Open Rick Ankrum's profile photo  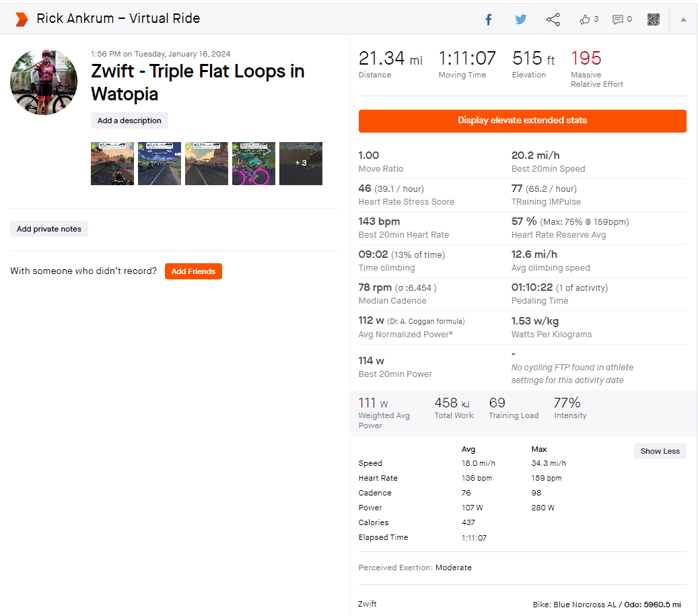44,82
